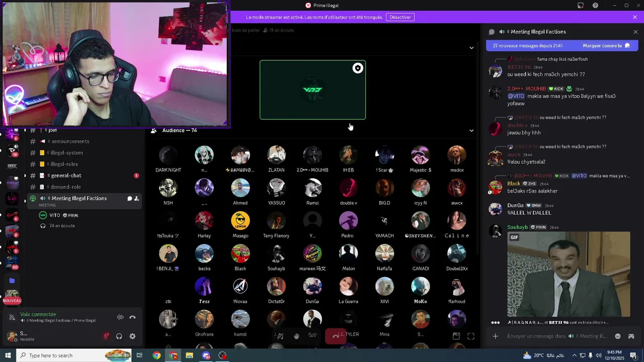Toggle the headphones deafen button
The width and height of the screenshot is (644, 362).
coord(119,336)
